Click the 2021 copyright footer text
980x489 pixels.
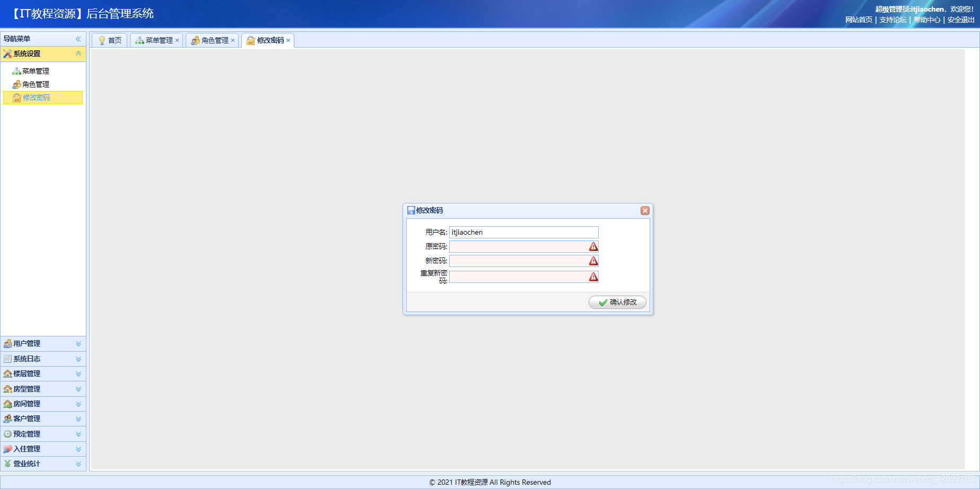point(490,482)
